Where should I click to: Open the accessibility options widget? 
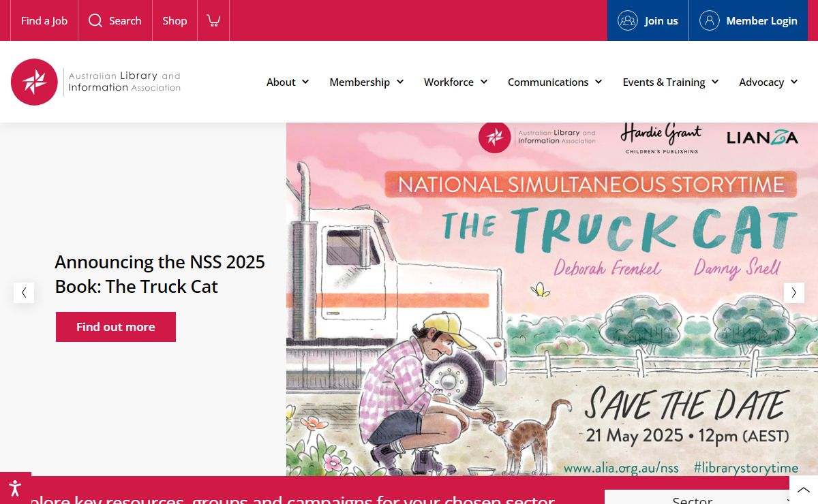coord(15,488)
